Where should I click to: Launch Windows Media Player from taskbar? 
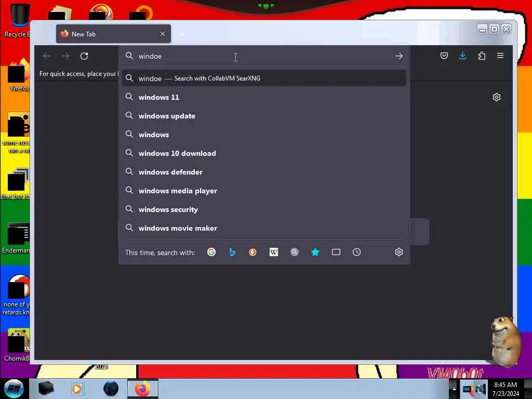[77, 389]
